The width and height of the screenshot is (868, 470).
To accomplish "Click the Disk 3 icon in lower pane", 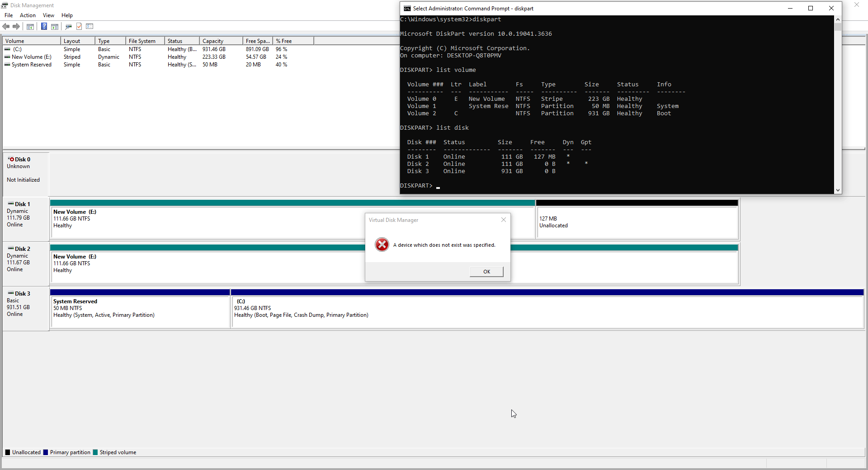I will (11, 293).
